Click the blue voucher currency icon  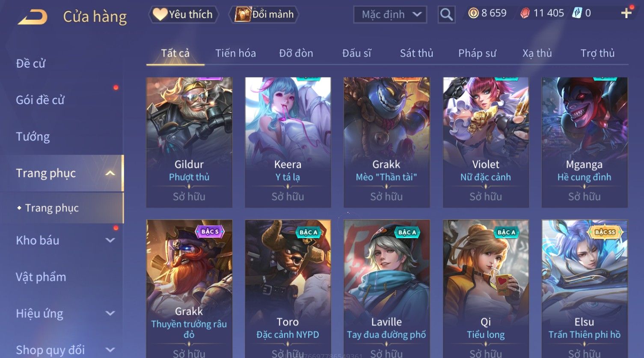[x=577, y=13]
